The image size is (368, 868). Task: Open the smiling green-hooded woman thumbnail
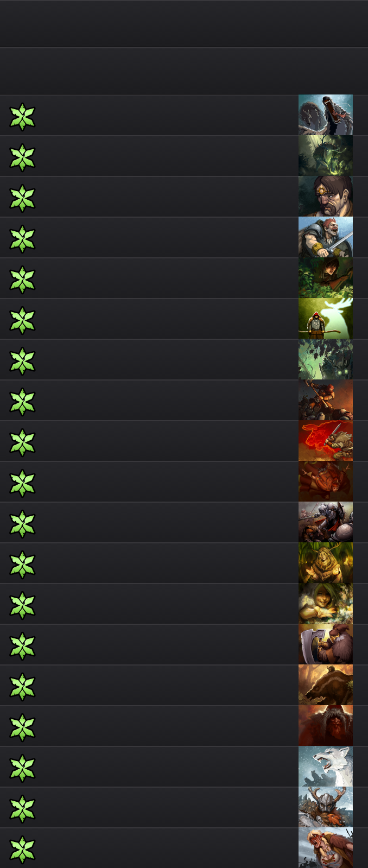[326, 604]
